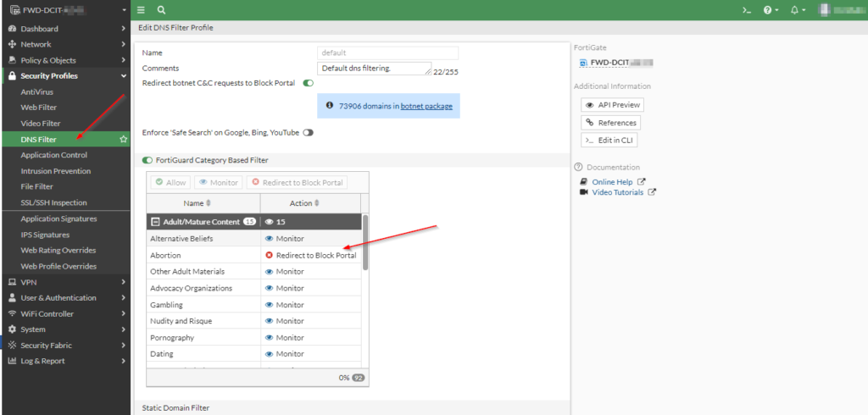Expand the WiFi Controller menu
Image resolution: width=868 pixels, height=415 pixels.
(x=123, y=313)
